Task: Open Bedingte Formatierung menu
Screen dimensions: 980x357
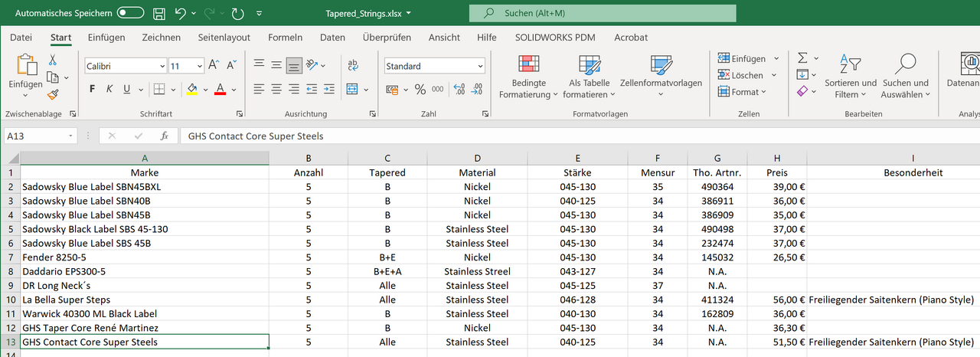Action: (x=529, y=77)
